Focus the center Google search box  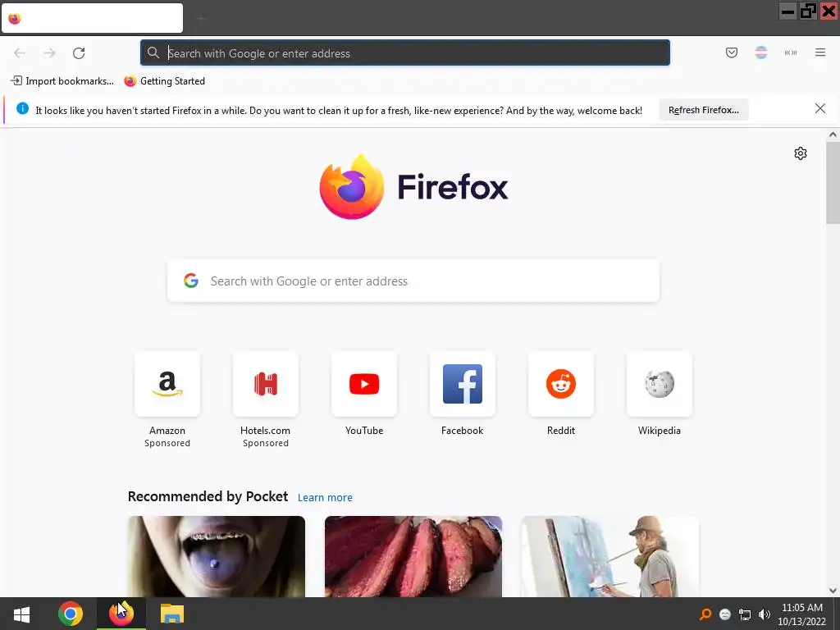(x=413, y=281)
